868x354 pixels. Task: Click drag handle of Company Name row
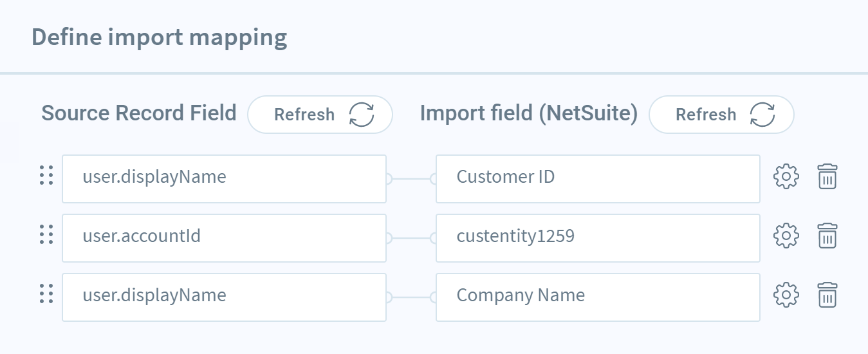[x=46, y=294]
